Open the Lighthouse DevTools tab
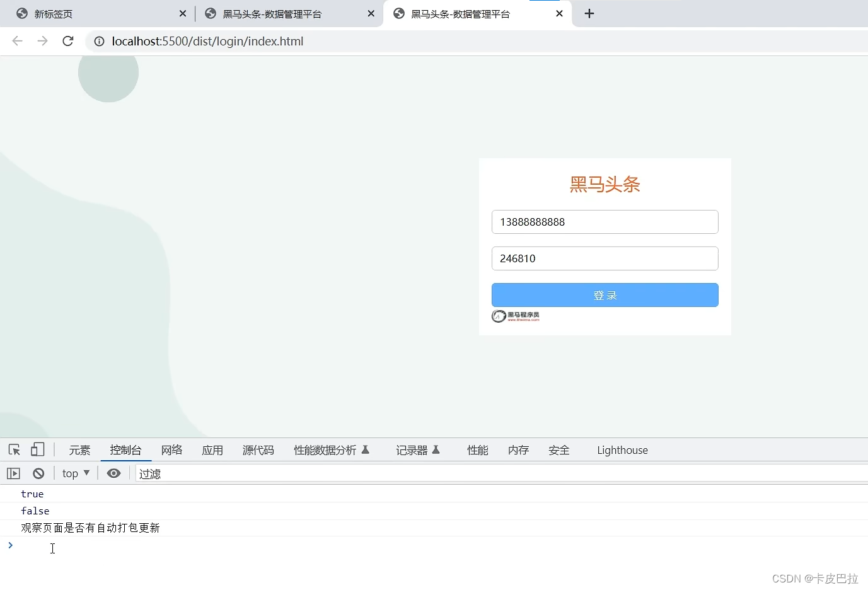The image size is (868, 590). pyautogui.click(x=622, y=450)
